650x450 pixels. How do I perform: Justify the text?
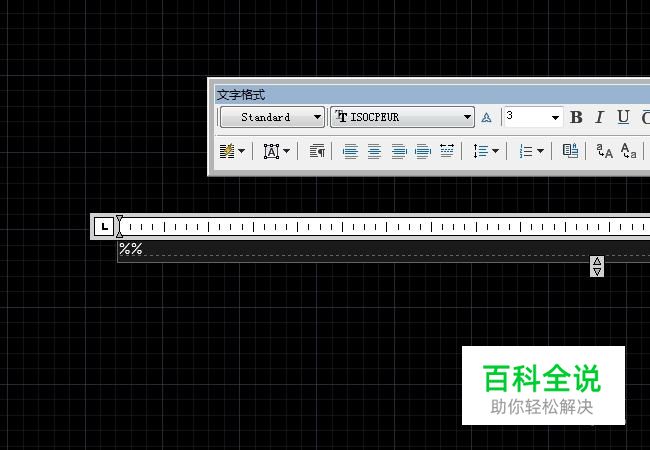(x=422, y=151)
